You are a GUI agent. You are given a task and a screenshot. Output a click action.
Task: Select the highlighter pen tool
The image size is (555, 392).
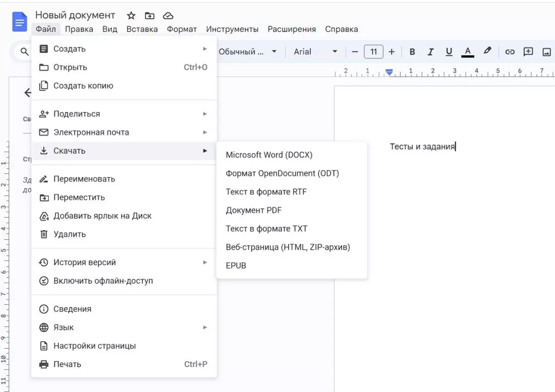(487, 51)
